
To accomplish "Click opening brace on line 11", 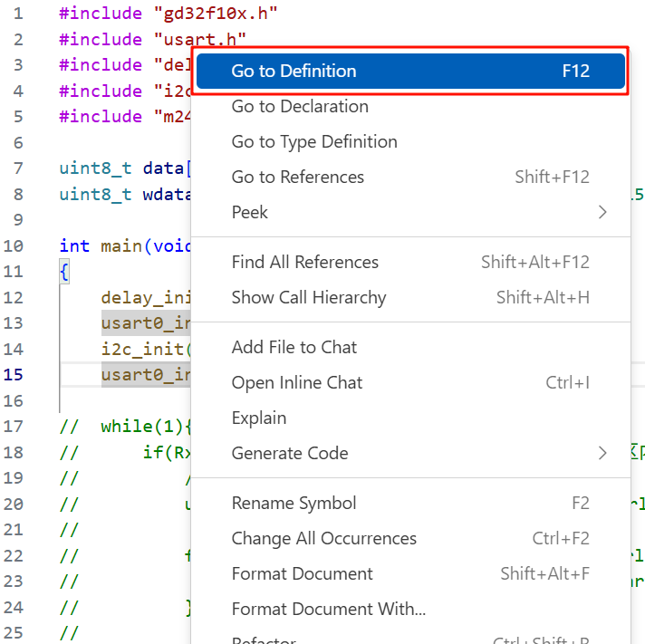I will pos(64,272).
